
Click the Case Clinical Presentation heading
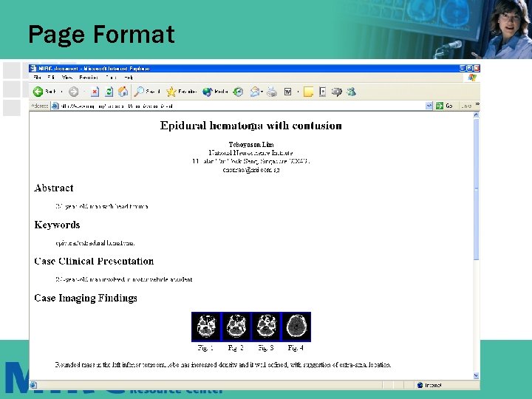[94, 262]
